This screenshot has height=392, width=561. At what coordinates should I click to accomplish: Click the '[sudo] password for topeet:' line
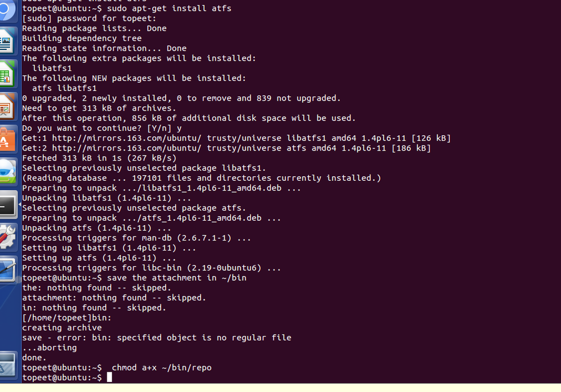click(x=89, y=19)
